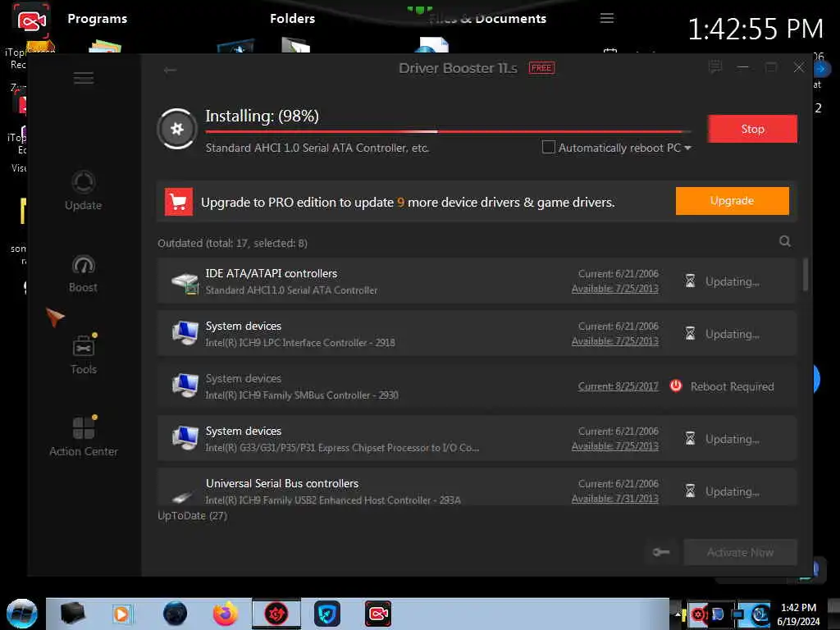840x630 pixels.
Task: Select the Universal Serial Bus controllers row
Action: click(477, 487)
